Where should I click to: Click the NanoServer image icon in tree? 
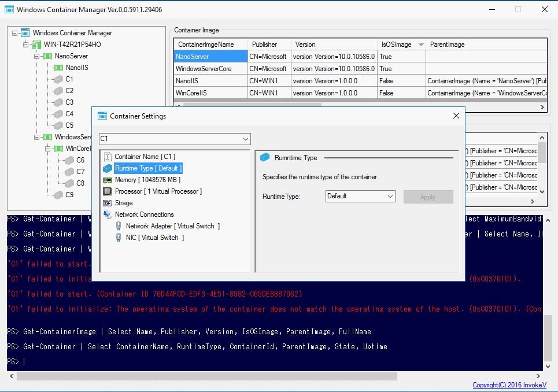pyautogui.click(x=47, y=56)
